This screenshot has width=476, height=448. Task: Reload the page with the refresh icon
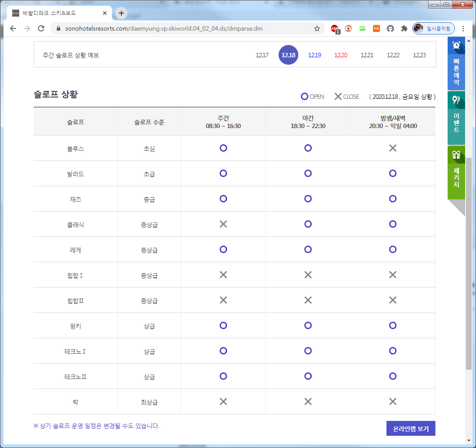[x=41, y=28]
